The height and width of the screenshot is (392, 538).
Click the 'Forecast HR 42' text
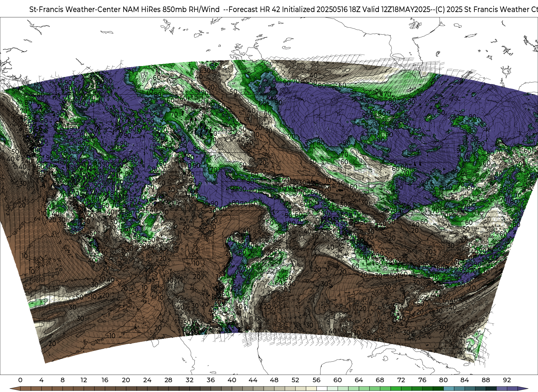254,10
